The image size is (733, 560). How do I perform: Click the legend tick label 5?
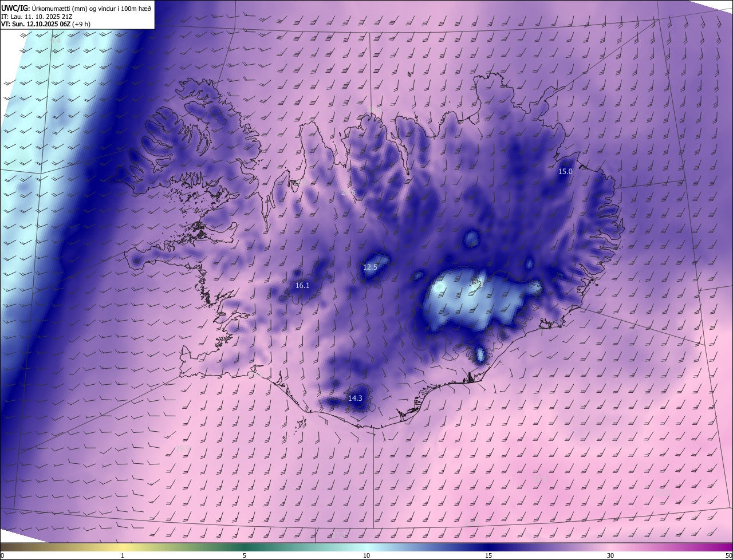pos(245,555)
